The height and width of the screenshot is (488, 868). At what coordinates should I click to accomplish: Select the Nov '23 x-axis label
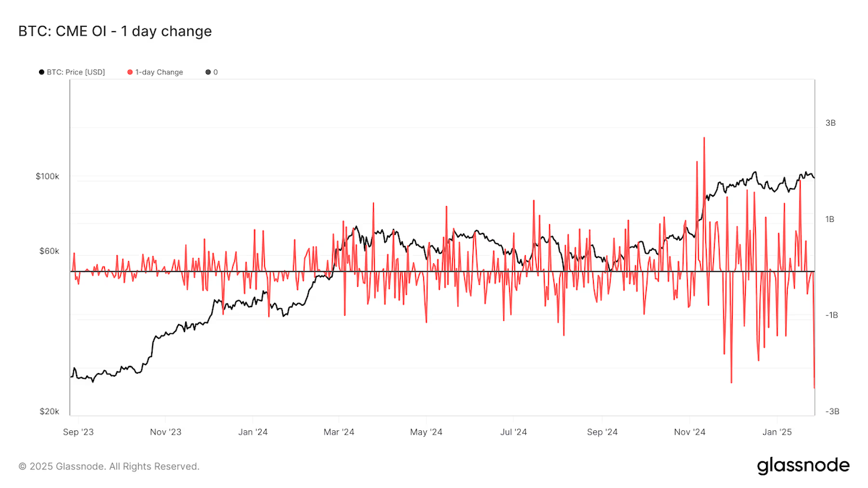tap(165, 432)
